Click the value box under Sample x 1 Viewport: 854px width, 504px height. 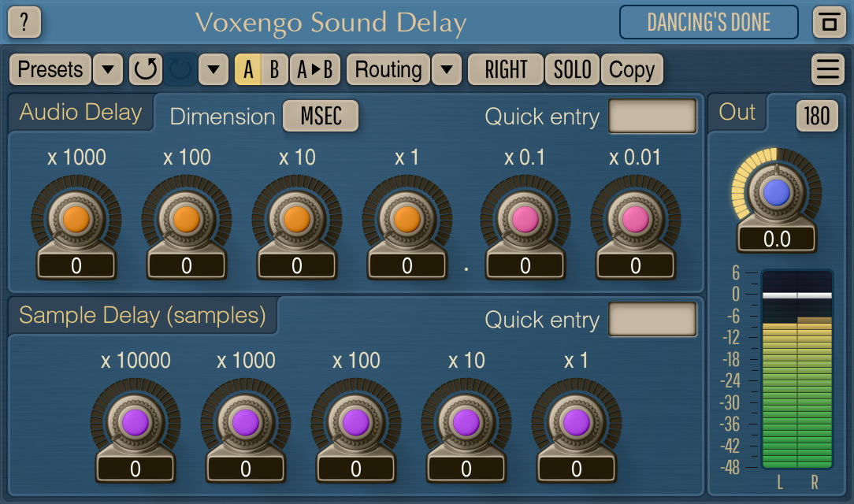(576, 469)
